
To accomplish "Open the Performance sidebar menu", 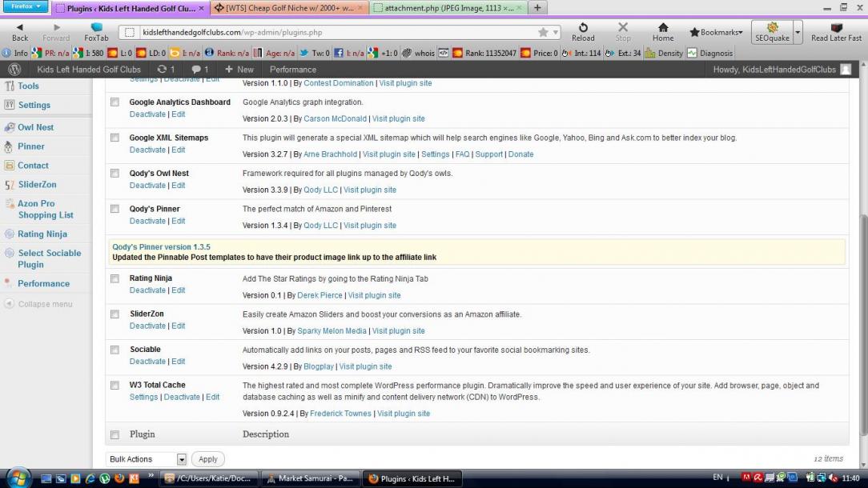I will [43, 283].
